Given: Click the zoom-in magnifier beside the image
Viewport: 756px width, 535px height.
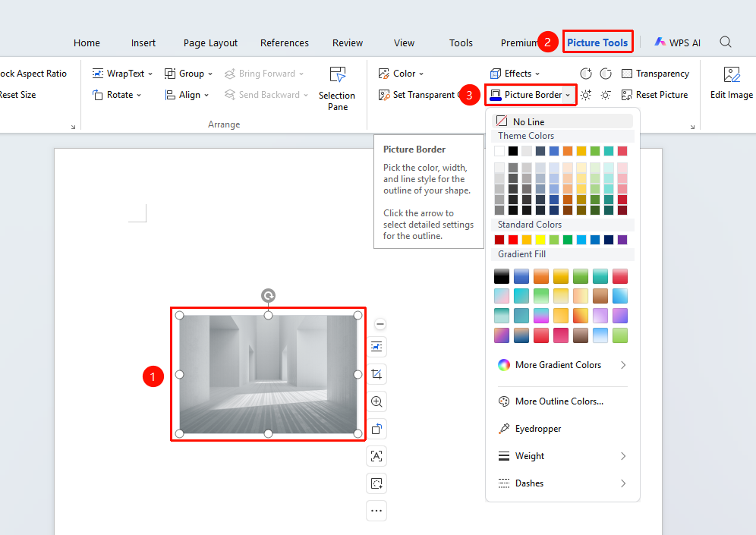Looking at the screenshot, I should [376, 401].
